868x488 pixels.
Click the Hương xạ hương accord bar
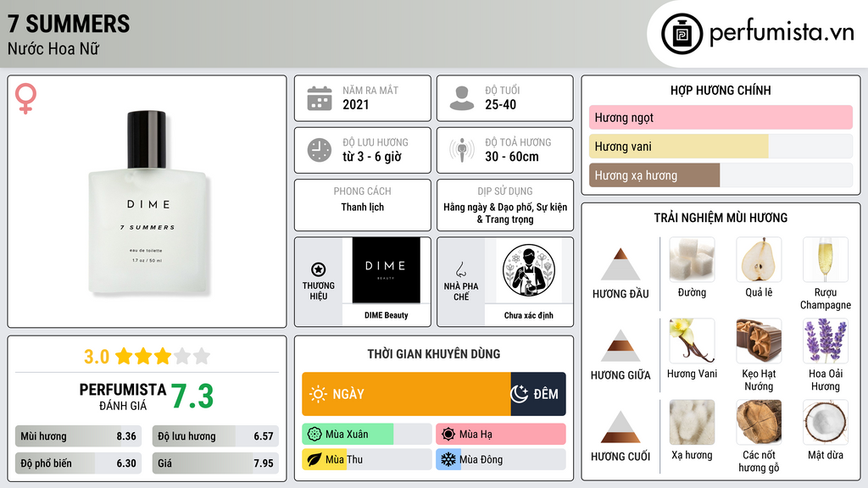(x=721, y=175)
